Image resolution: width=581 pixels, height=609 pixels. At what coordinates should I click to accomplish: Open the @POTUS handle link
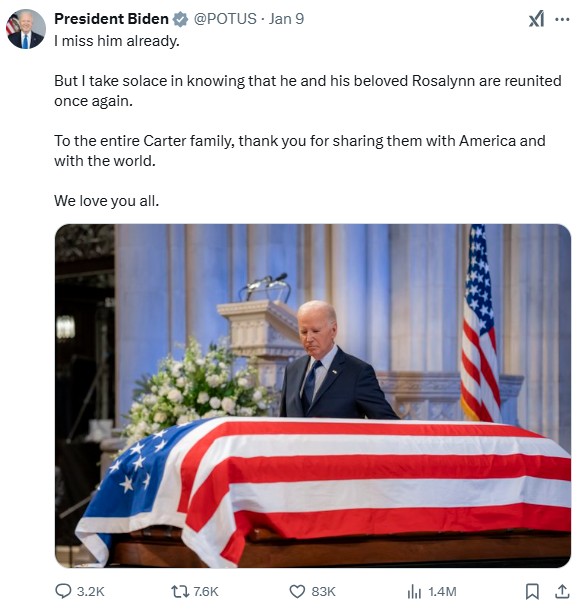coord(225,19)
